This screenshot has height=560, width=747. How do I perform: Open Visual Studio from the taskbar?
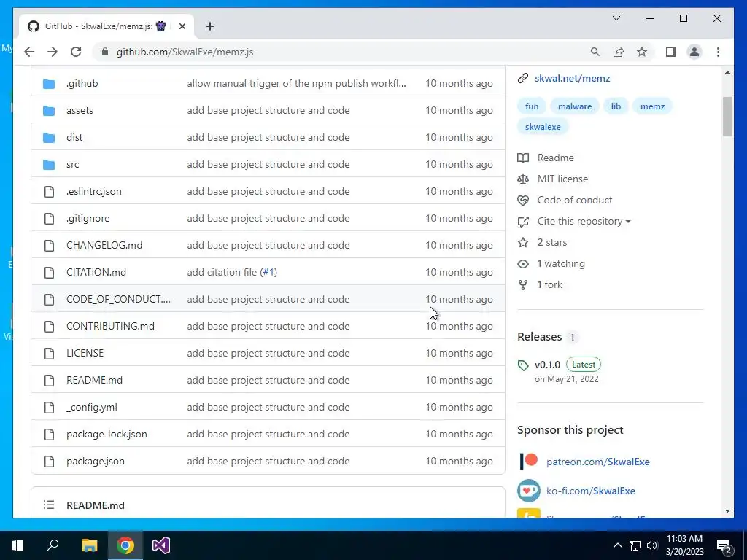(161, 545)
